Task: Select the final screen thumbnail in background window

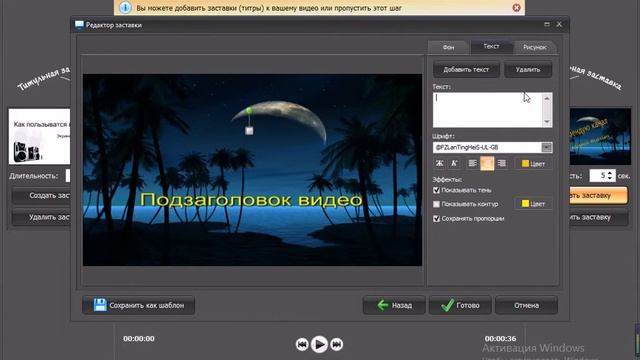Action: (600, 136)
